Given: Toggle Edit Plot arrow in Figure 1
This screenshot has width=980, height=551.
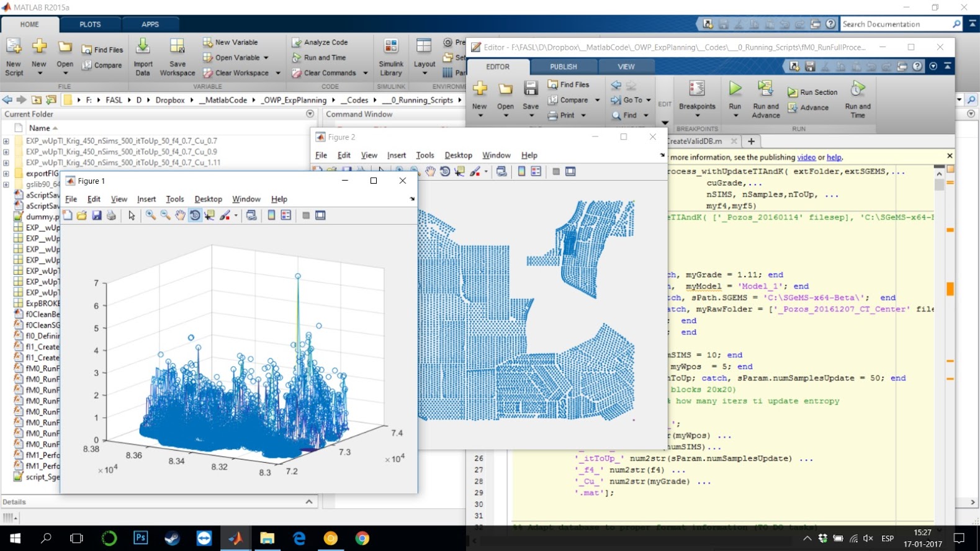Looking at the screenshot, I should pyautogui.click(x=132, y=215).
